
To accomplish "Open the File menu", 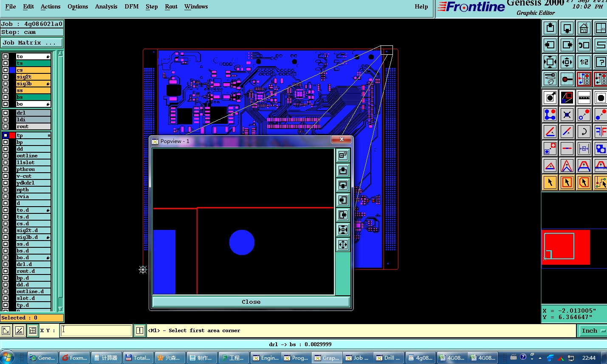I will tap(11, 6).
